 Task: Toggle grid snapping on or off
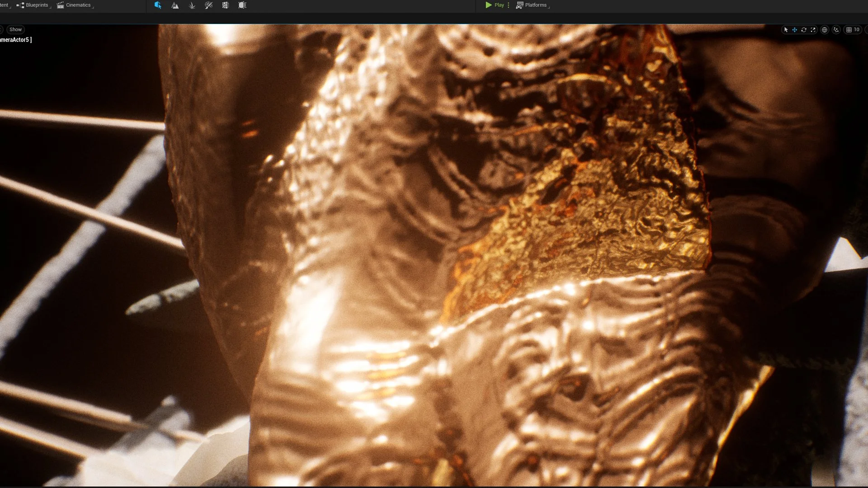pos(849,30)
